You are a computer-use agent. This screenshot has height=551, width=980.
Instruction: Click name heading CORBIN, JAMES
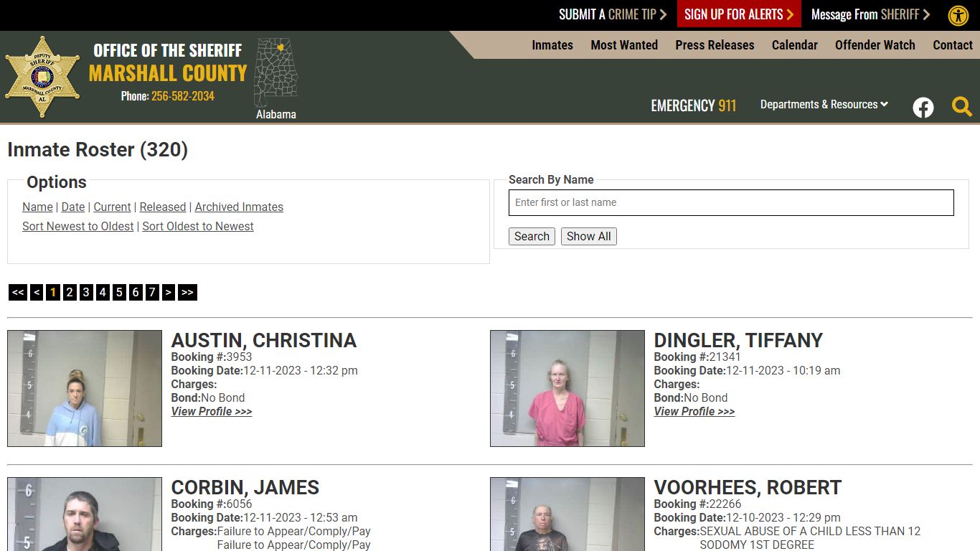[x=245, y=487]
